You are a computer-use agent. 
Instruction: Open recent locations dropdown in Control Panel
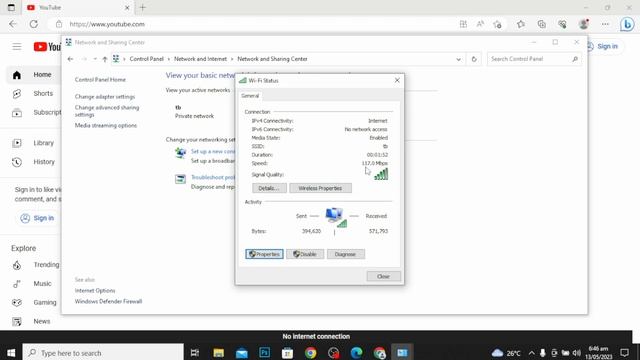pos(95,59)
